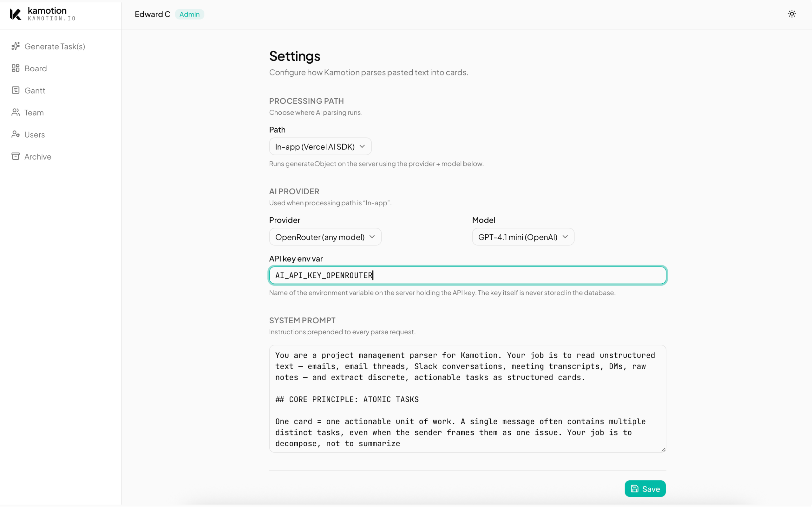Click the Board grid icon
The width and height of the screenshot is (812, 507).
click(x=16, y=68)
